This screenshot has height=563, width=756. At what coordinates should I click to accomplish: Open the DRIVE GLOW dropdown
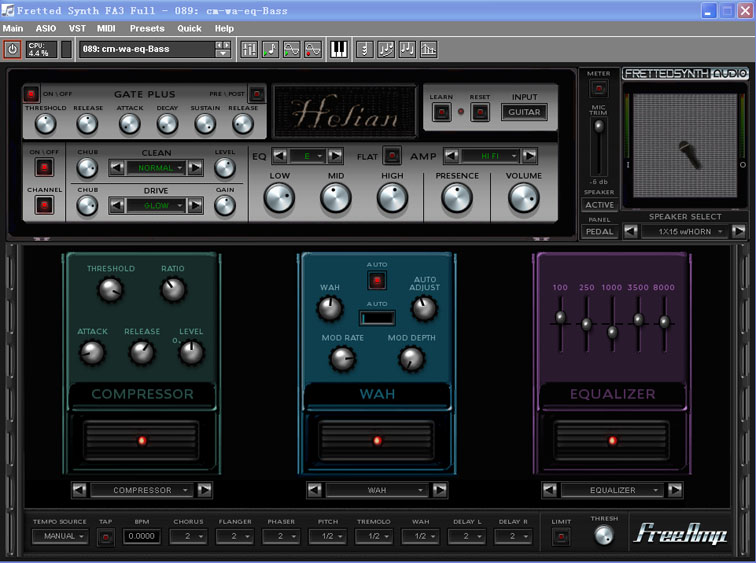coord(156,206)
